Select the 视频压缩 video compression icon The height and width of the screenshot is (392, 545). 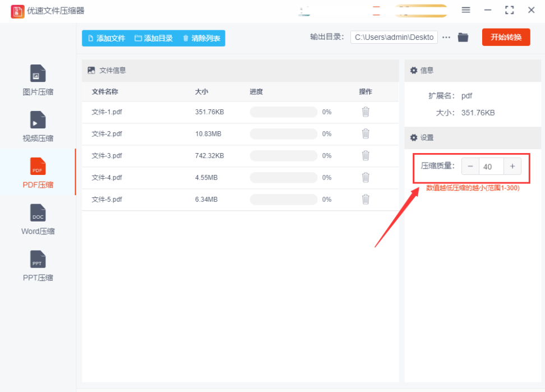tap(38, 120)
